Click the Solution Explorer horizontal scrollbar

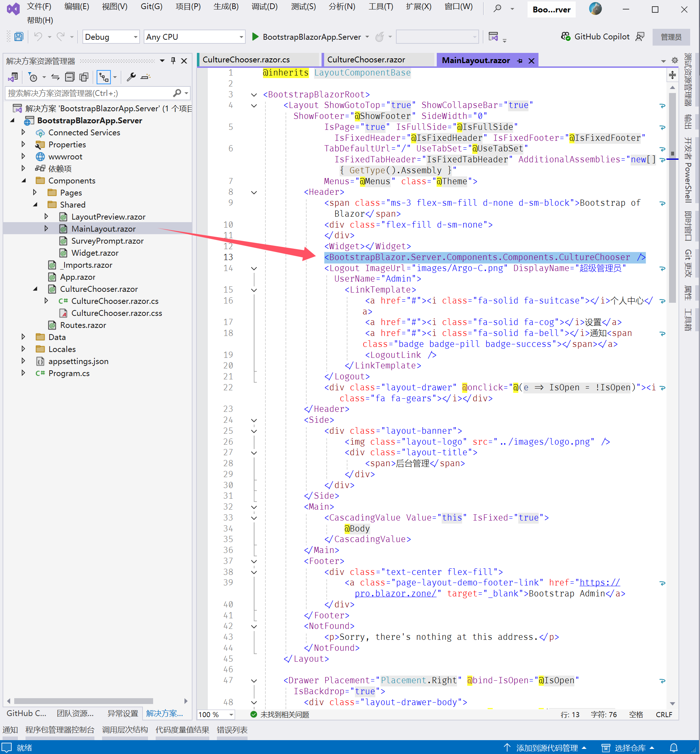[x=83, y=701]
